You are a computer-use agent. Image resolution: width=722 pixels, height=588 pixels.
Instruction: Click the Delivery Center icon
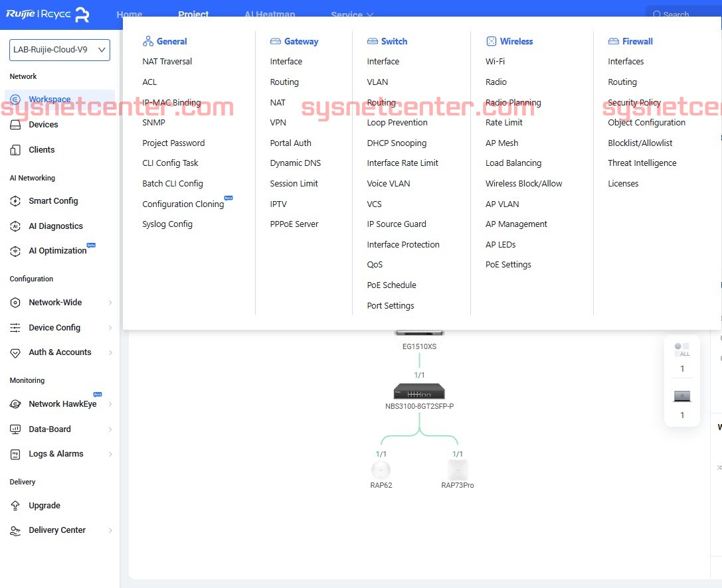click(x=15, y=531)
